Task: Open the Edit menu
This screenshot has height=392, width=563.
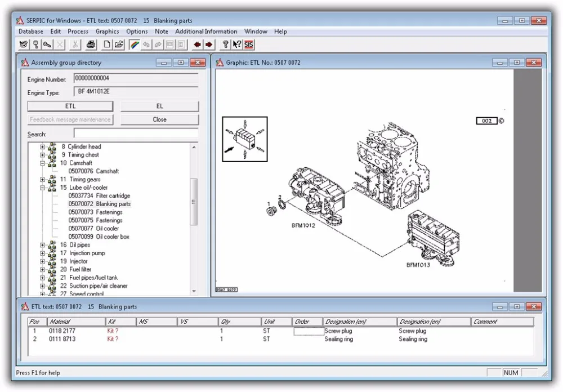Action: point(55,32)
